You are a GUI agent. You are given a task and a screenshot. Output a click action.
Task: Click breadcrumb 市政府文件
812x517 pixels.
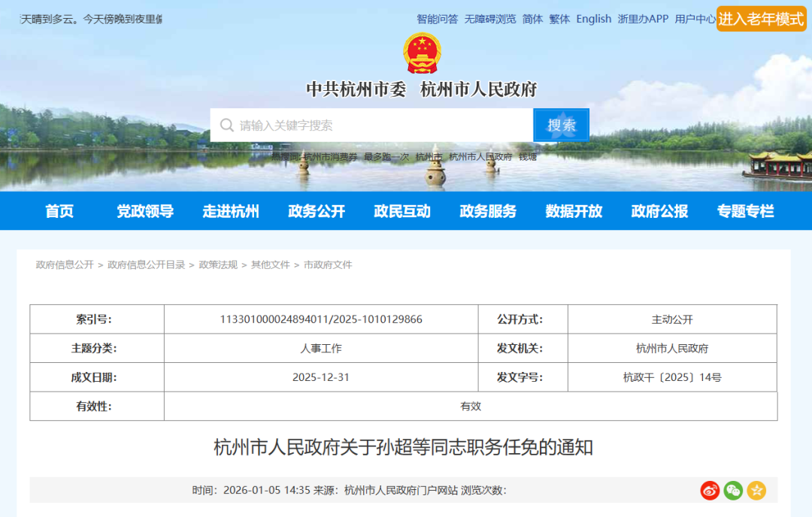click(x=328, y=265)
